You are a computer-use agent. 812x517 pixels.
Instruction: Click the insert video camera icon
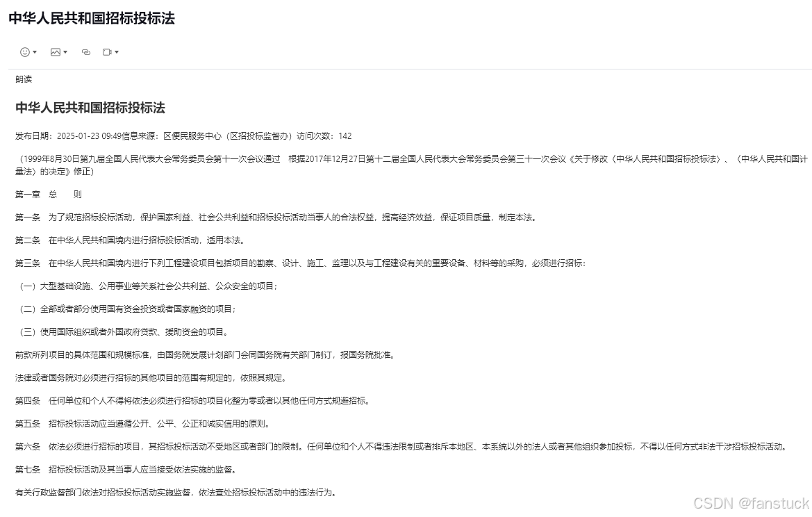point(107,52)
